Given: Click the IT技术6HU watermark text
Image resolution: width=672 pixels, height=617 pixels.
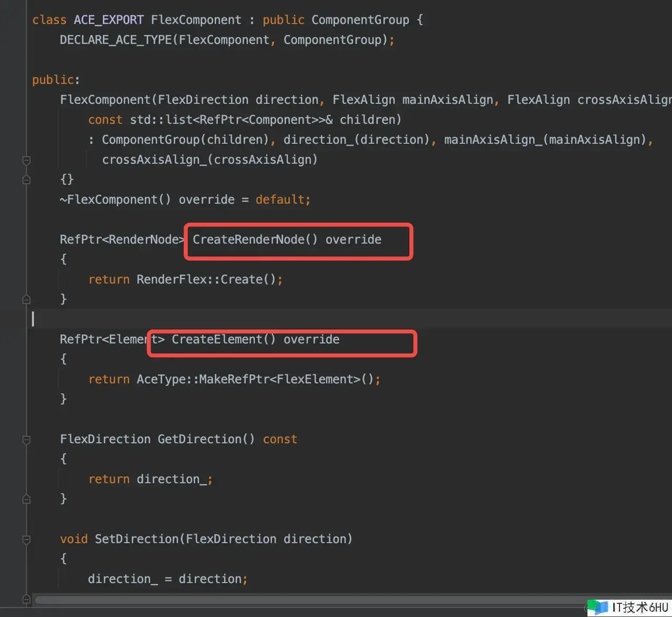Looking at the screenshot, I should (x=639, y=608).
